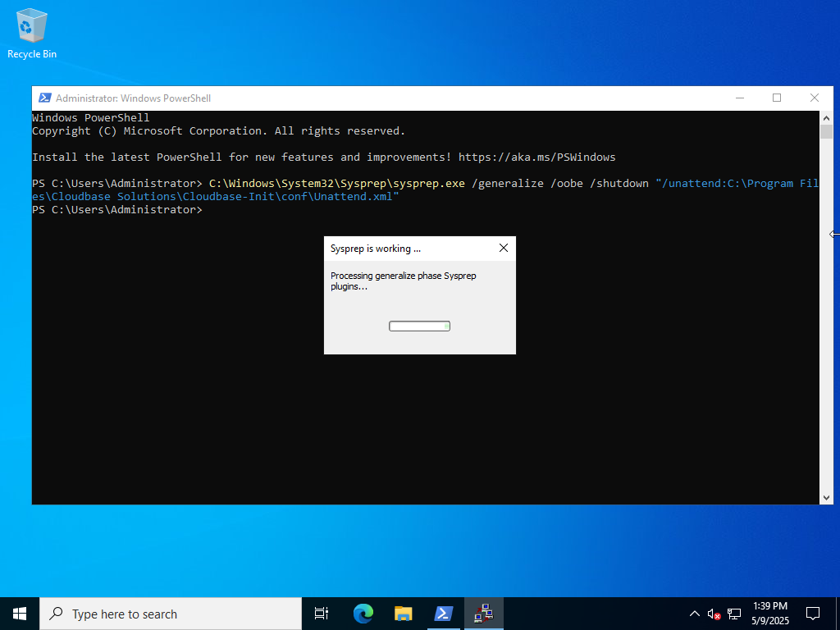Launch Microsoft Edge from the taskbar
The width and height of the screenshot is (840, 630).
[x=363, y=614]
